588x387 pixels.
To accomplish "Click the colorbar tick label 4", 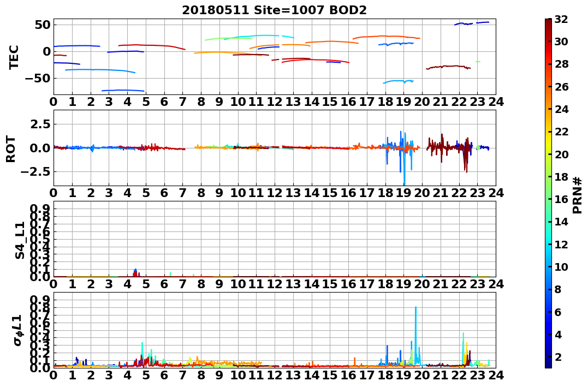I will (x=559, y=334).
